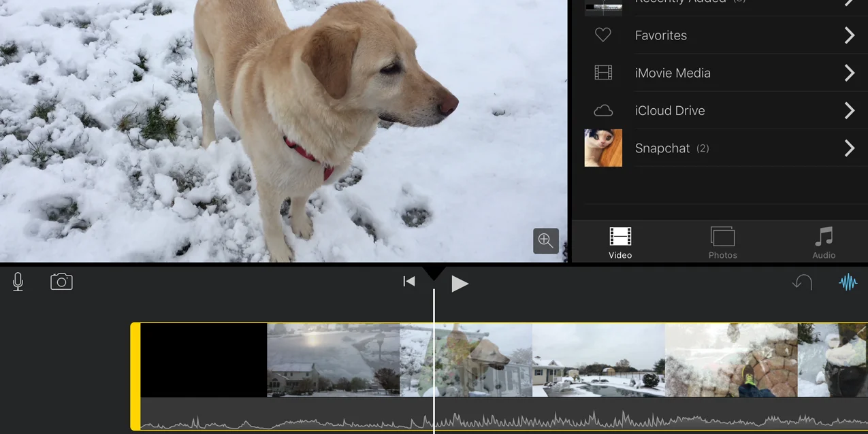Screen dimensions: 868x434
Task: Select the Snapchat cat thumbnail
Action: [603, 148]
